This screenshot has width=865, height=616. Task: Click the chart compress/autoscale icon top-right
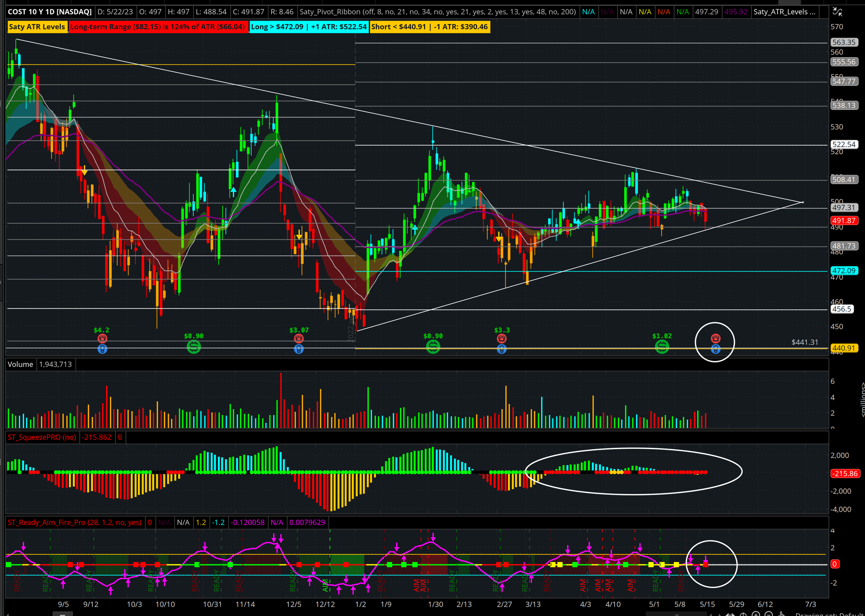pos(838,12)
